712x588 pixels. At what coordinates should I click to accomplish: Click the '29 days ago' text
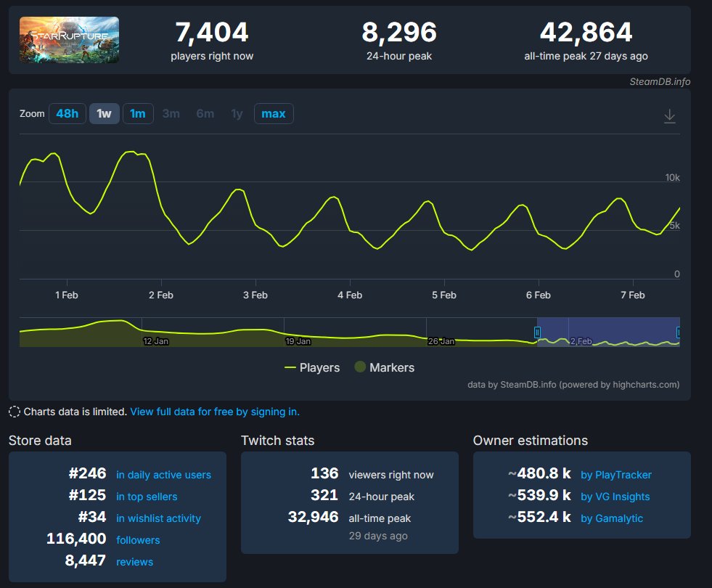pos(378,536)
